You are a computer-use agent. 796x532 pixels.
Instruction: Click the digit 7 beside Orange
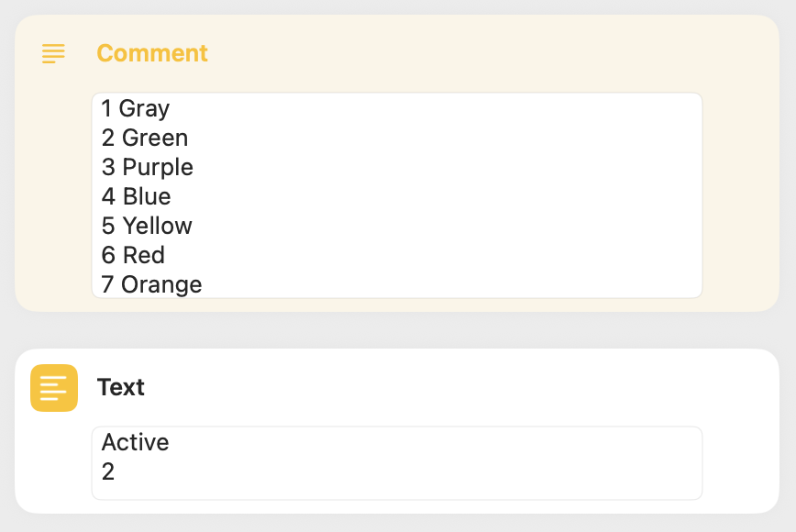pyautogui.click(x=107, y=284)
